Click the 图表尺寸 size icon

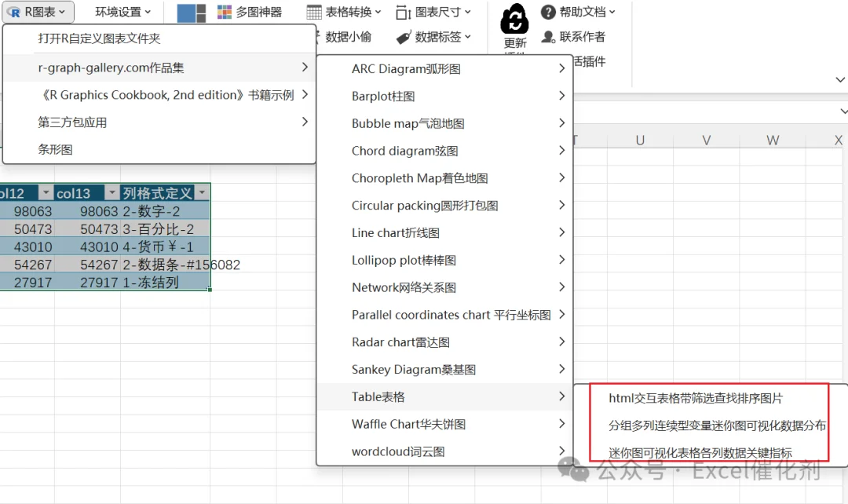tap(404, 12)
